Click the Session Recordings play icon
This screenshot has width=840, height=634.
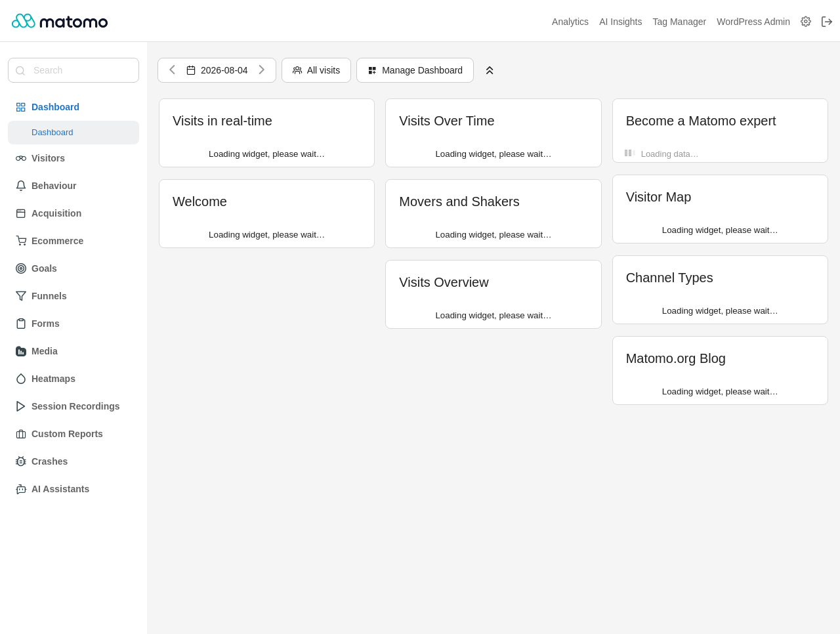tap(21, 406)
